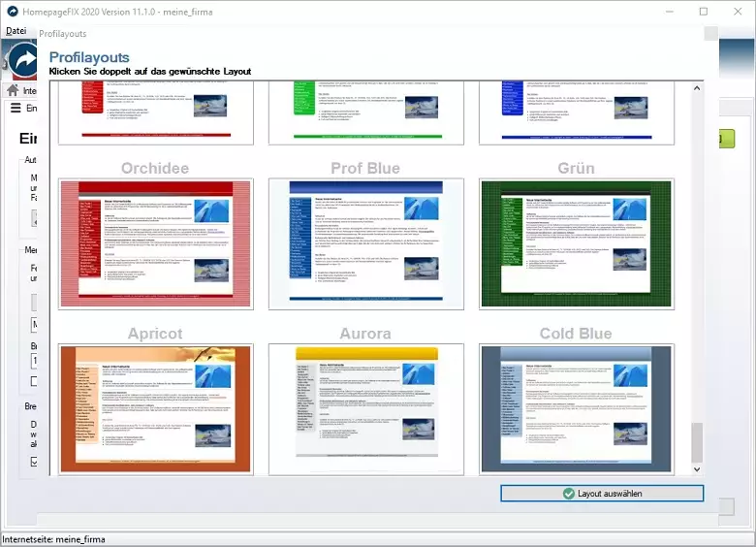The image size is (756, 547).
Task: Toggle the unchecked checkbox in background panel
Action: (x=34, y=381)
